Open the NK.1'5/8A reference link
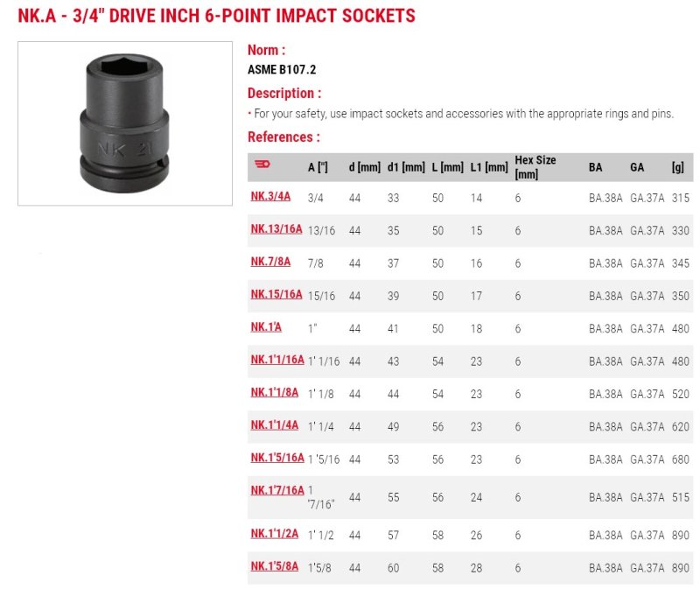 (275, 566)
